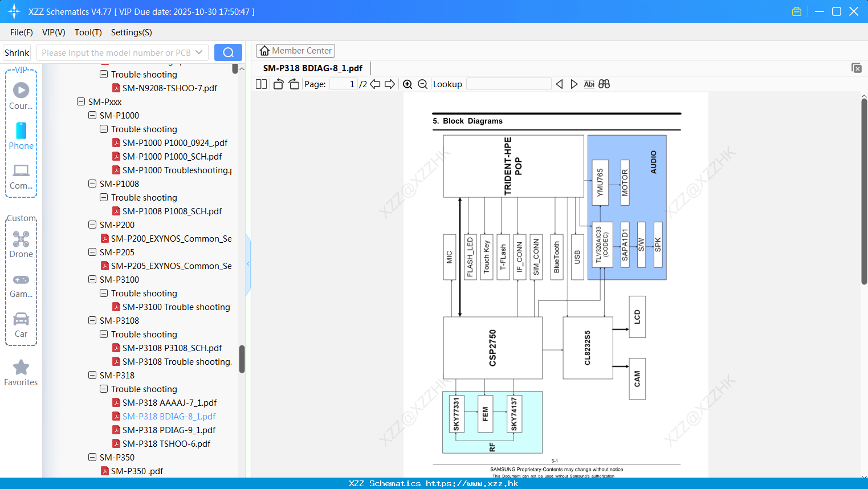This screenshot has height=489, width=868.
Task: Click the model number search field
Action: click(116, 52)
